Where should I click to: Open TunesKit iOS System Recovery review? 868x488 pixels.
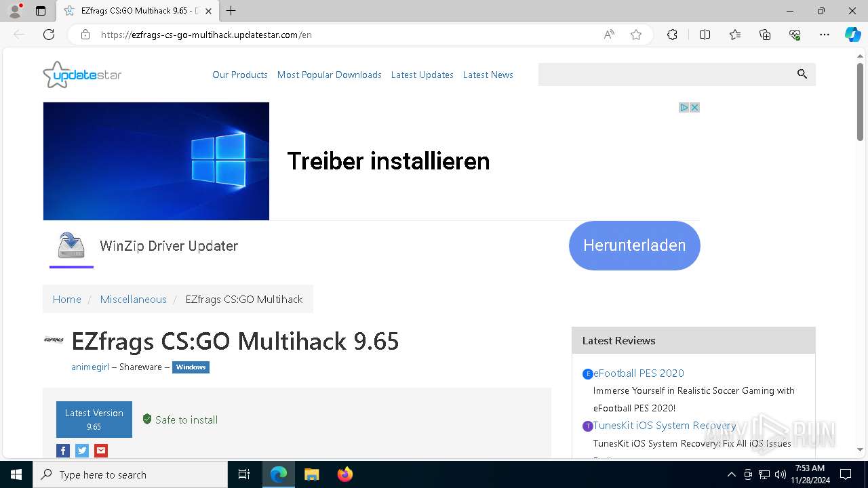(x=665, y=426)
